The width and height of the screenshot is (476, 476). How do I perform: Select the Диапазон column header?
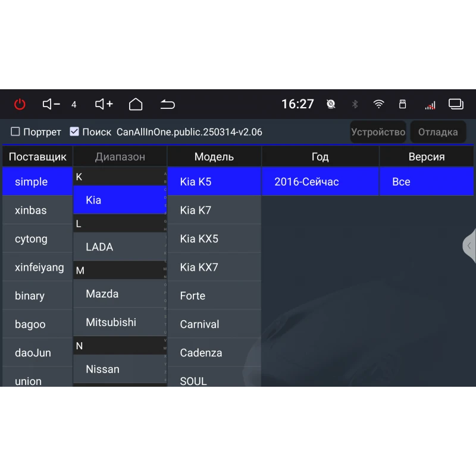tap(120, 157)
